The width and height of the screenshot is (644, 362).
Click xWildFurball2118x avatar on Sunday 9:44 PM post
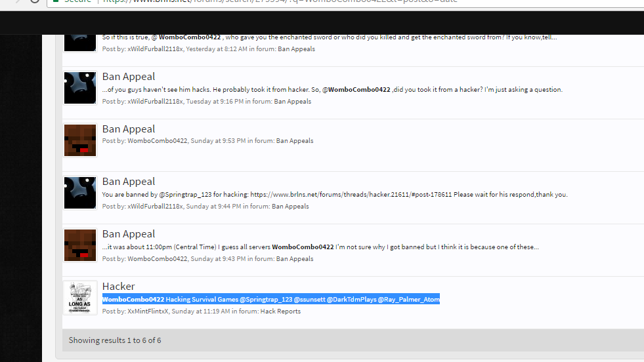[80, 193]
